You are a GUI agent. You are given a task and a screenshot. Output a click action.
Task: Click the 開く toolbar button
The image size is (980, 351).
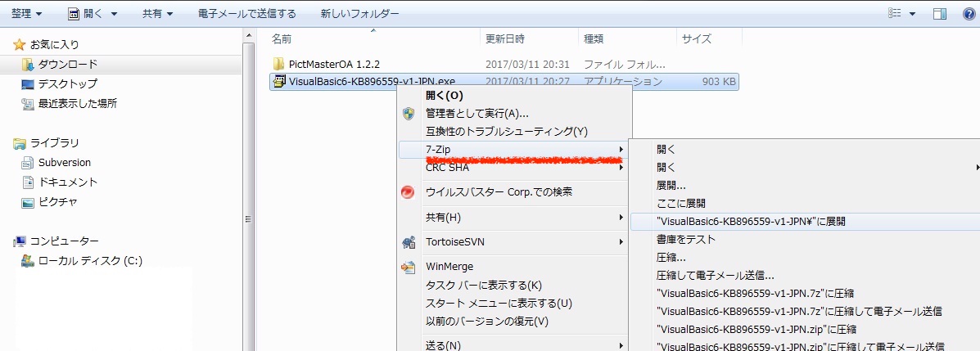pos(92,13)
